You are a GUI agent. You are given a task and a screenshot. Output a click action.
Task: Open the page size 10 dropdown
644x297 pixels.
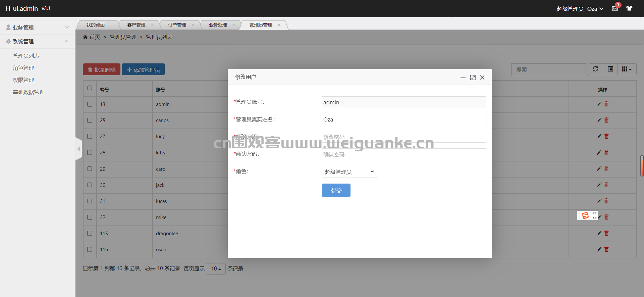click(x=216, y=269)
